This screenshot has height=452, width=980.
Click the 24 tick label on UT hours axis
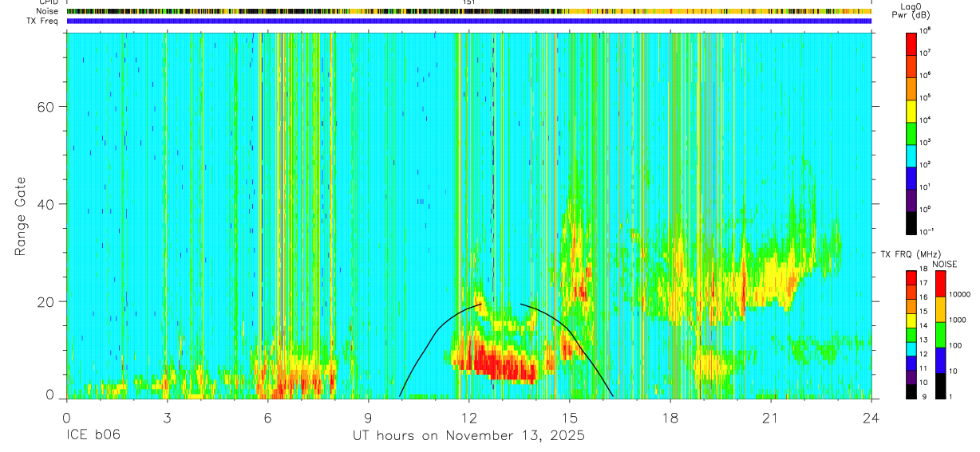tap(871, 419)
